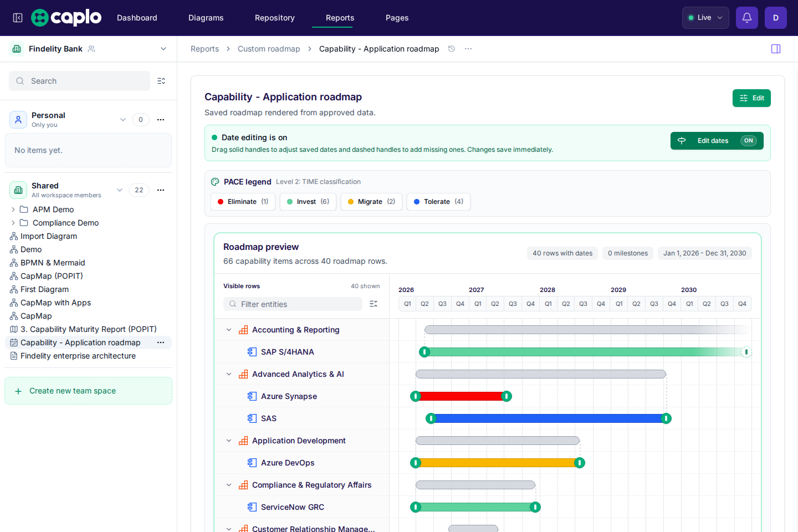Click the Findelity Bank workspace members icon
Image resolution: width=798 pixels, height=532 pixels.
[92, 49]
